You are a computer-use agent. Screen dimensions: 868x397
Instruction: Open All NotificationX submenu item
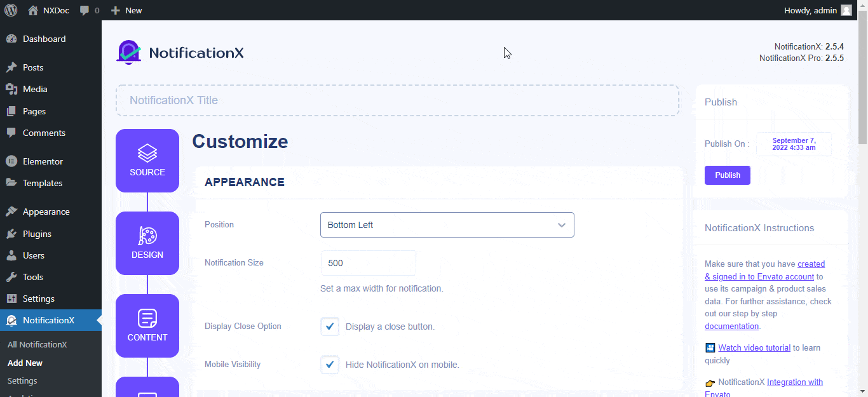[37, 344]
